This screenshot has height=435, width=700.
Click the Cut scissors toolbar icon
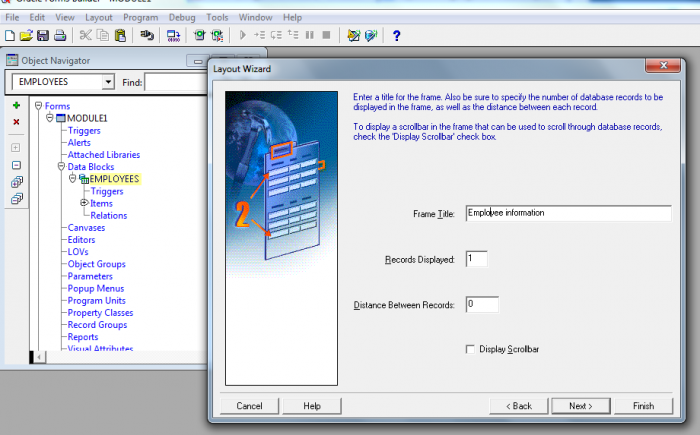pyautogui.click(x=85, y=35)
